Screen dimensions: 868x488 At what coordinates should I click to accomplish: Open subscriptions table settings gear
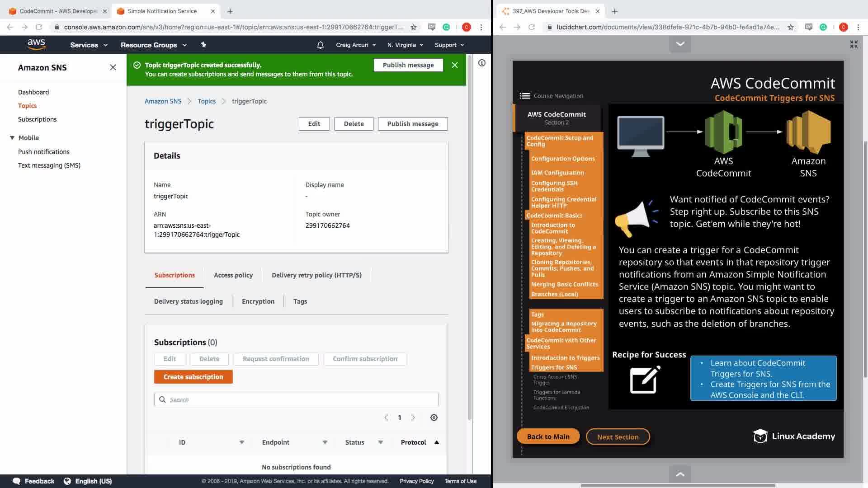pos(434,418)
